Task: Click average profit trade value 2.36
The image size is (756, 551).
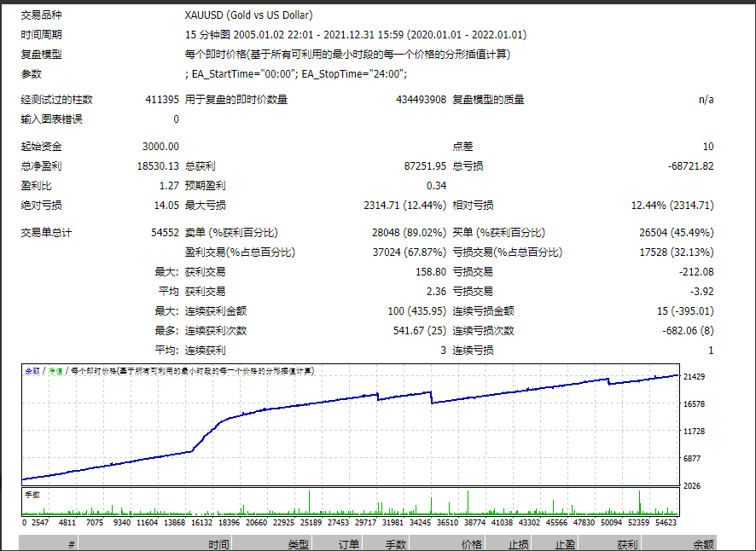Action: pyautogui.click(x=436, y=292)
